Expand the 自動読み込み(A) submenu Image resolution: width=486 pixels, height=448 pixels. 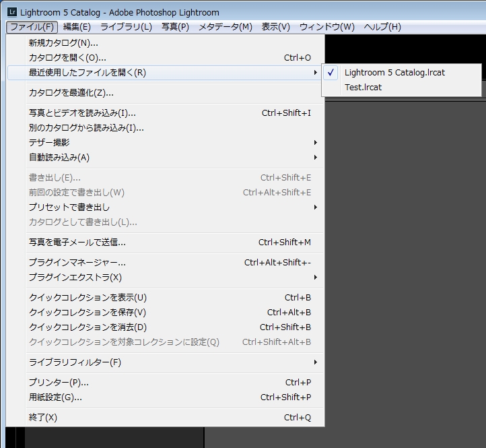166,158
